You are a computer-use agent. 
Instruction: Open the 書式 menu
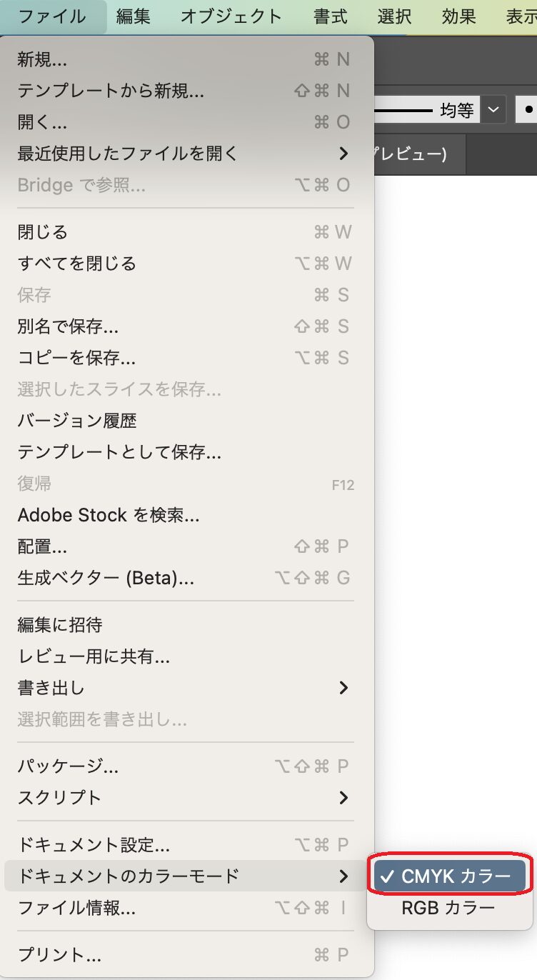click(x=331, y=16)
